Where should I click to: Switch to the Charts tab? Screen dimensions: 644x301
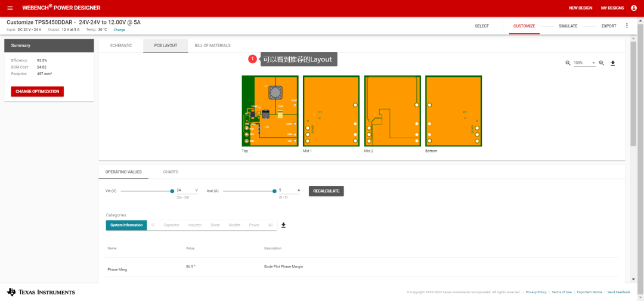(x=171, y=172)
